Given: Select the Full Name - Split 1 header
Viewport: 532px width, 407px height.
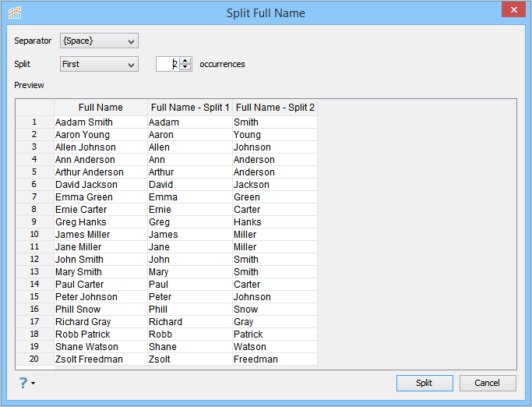Looking at the screenshot, I should [190, 107].
